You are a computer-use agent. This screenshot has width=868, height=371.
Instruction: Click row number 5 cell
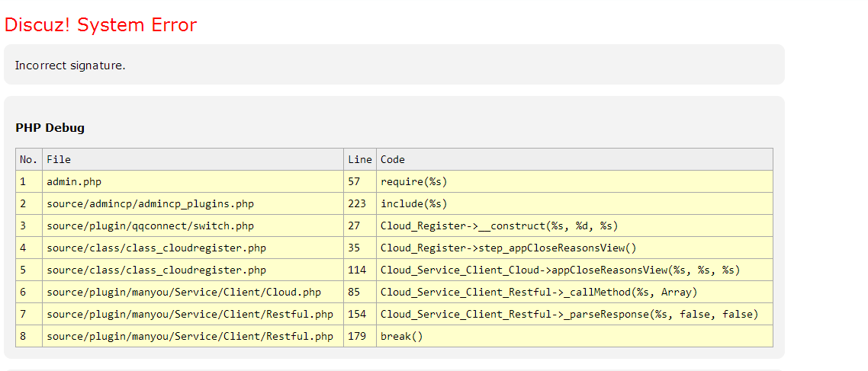click(29, 270)
